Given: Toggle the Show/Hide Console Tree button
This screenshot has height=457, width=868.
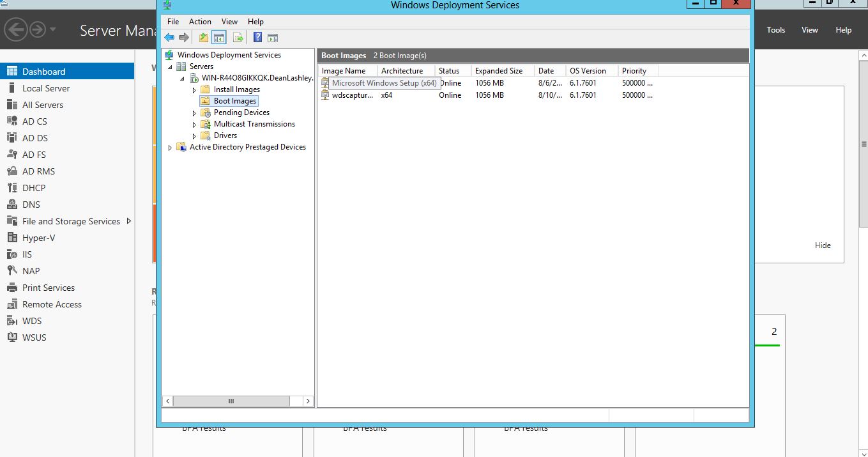Looking at the screenshot, I should point(219,38).
